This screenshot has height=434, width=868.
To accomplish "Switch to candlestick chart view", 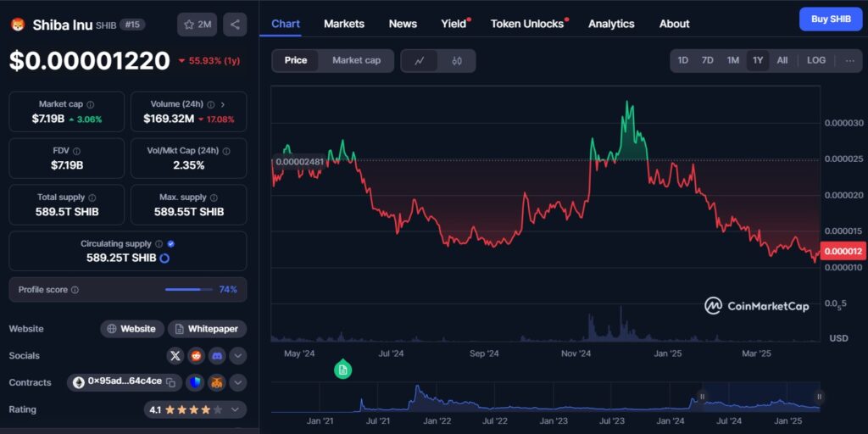I will (x=457, y=61).
